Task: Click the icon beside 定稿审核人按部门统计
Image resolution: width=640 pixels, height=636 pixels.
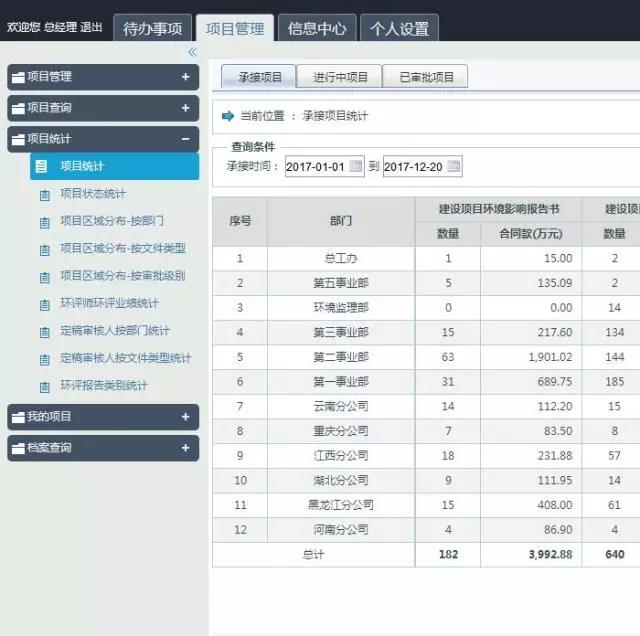Action: [x=44, y=331]
